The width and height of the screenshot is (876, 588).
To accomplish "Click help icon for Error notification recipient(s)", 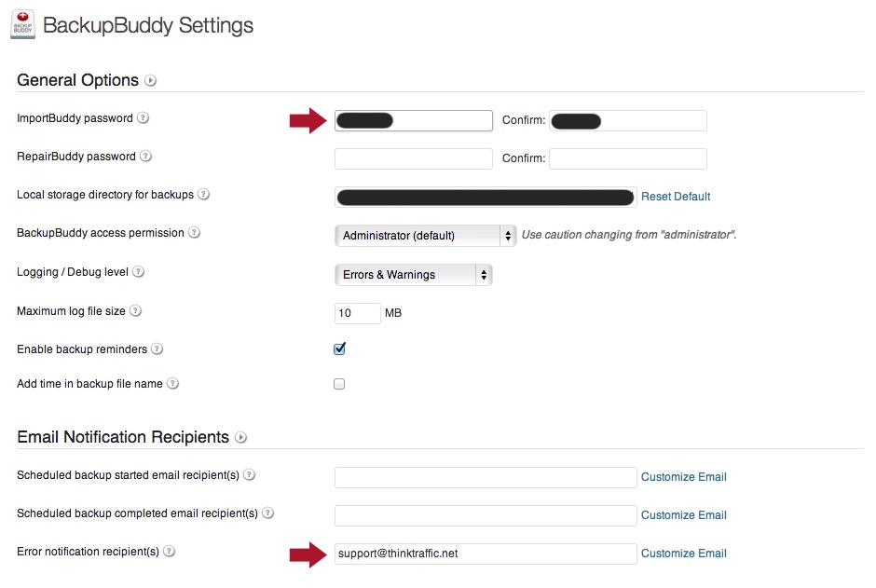I will [x=169, y=552].
